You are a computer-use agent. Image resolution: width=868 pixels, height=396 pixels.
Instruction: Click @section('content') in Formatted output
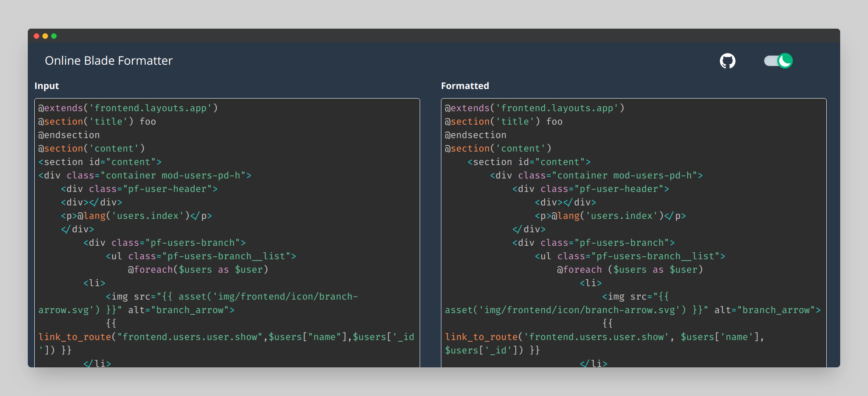(498, 148)
